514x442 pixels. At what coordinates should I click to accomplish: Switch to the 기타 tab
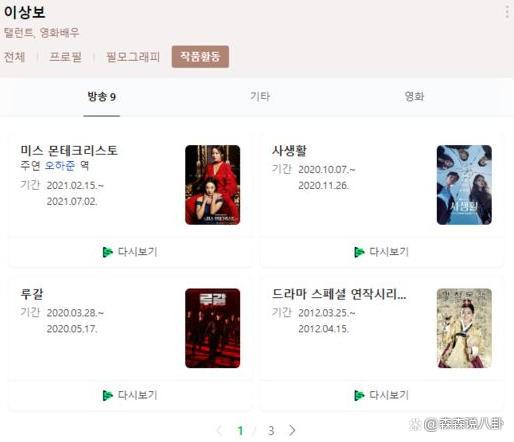click(260, 97)
